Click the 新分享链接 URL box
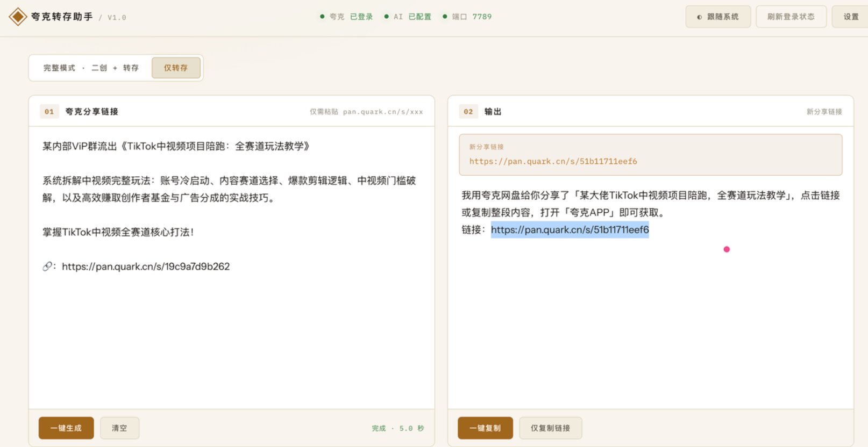Screen dimensions: 868x447 tap(650, 155)
